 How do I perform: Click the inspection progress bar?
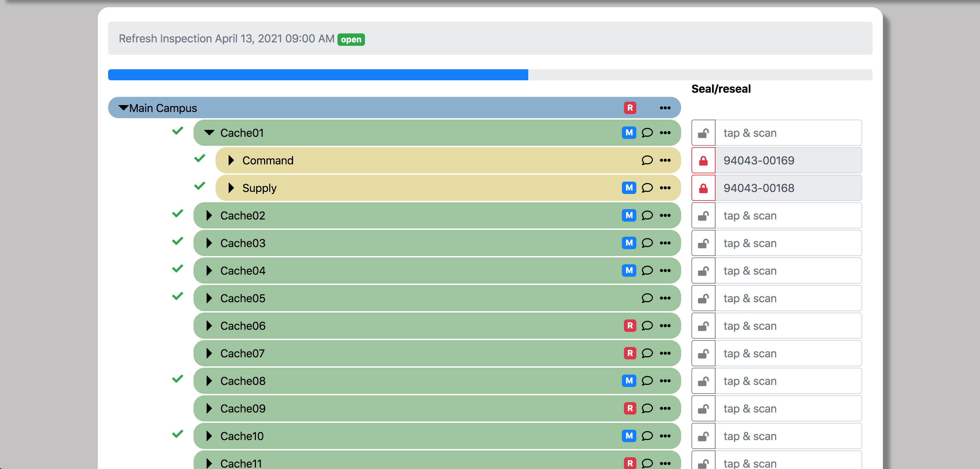click(490, 75)
